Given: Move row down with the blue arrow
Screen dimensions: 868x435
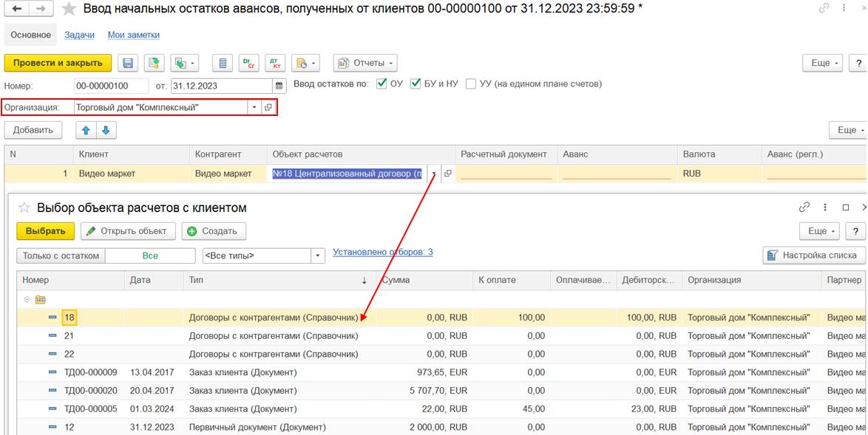Looking at the screenshot, I should pos(106,131).
